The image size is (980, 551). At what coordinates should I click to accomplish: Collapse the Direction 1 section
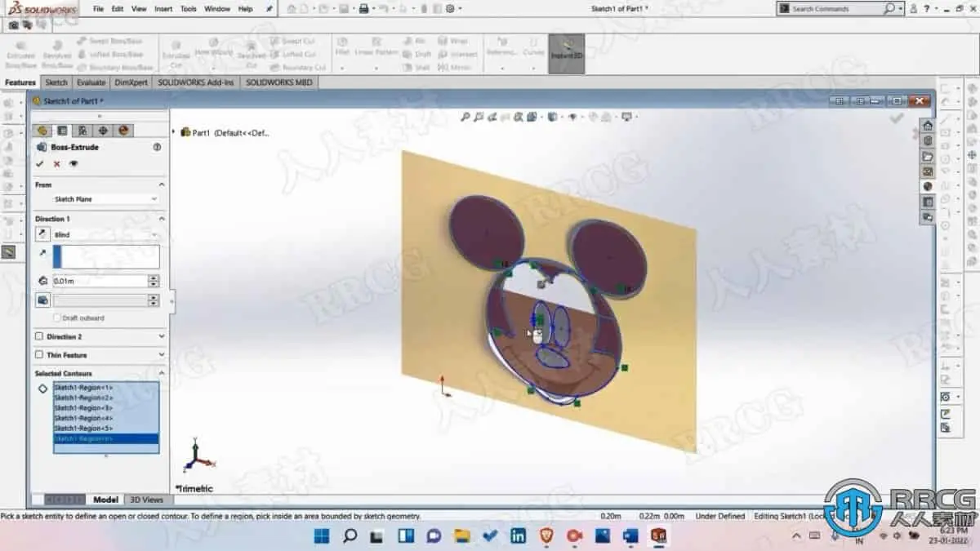tap(161, 219)
